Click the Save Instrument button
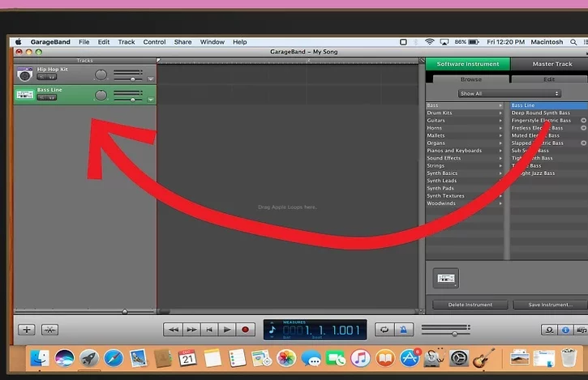 (550, 305)
